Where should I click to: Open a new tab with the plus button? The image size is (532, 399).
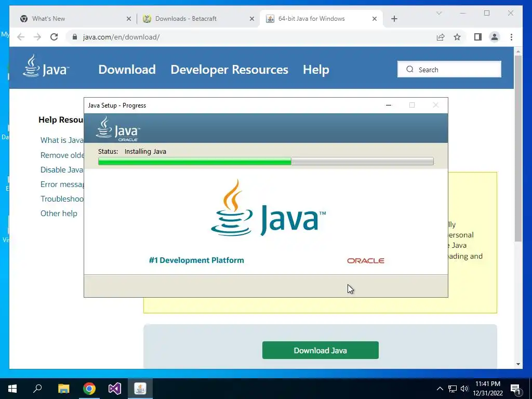(x=394, y=19)
